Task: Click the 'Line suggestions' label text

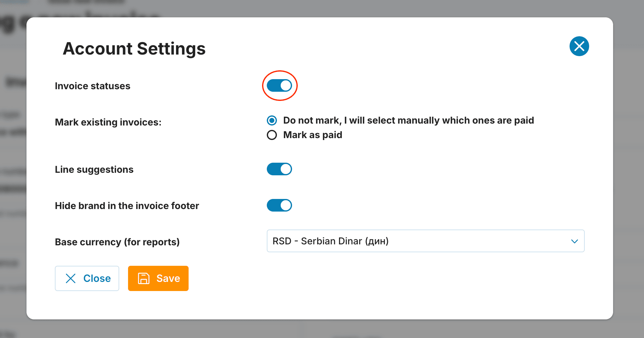Action: (94, 169)
